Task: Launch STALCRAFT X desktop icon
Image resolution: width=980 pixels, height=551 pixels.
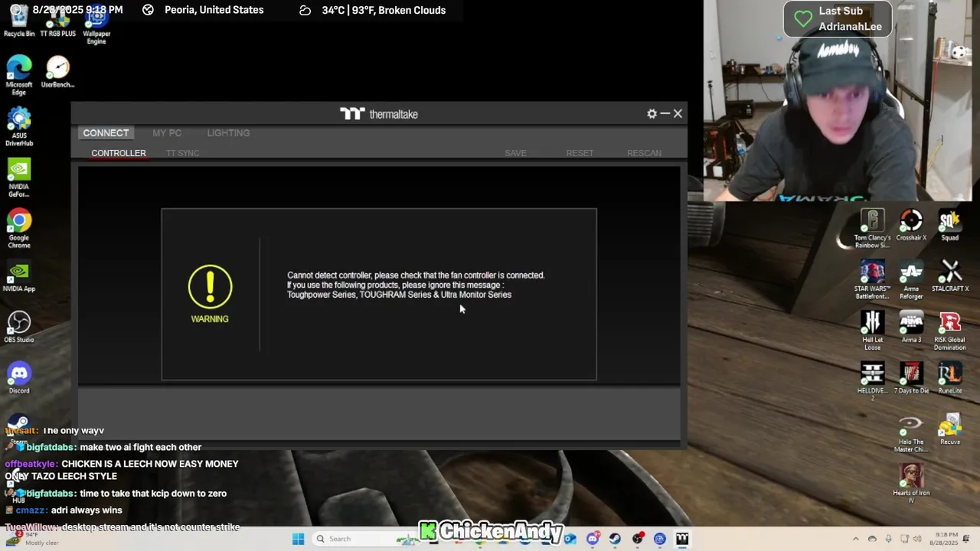Action: (x=950, y=276)
